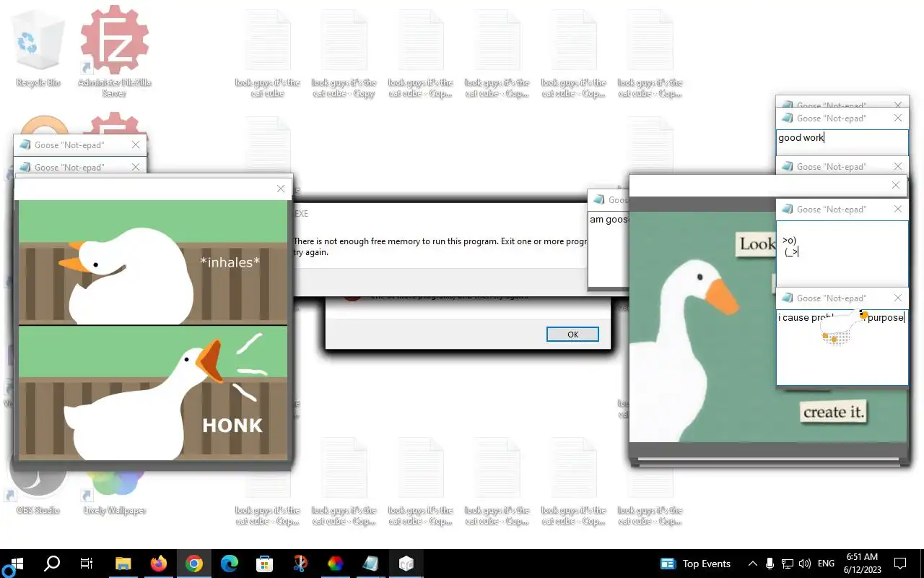Open the clock showing 6:51 AM
The width and height of the screenshot is (924, 578).
click(x=862, y=564)
